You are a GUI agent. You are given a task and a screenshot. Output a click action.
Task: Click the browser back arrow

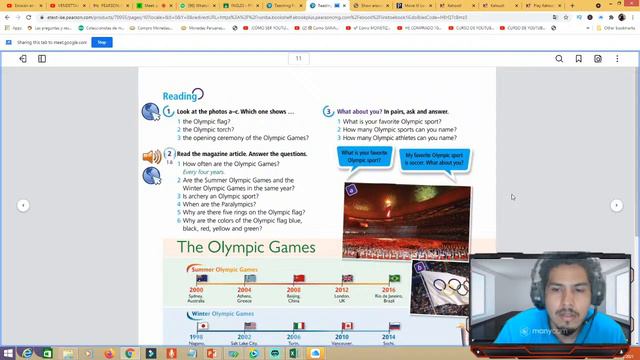(7, 18)
